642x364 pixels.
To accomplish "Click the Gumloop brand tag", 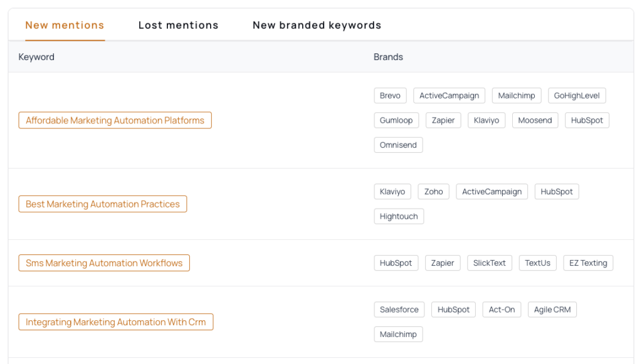I will coord(396,120).
